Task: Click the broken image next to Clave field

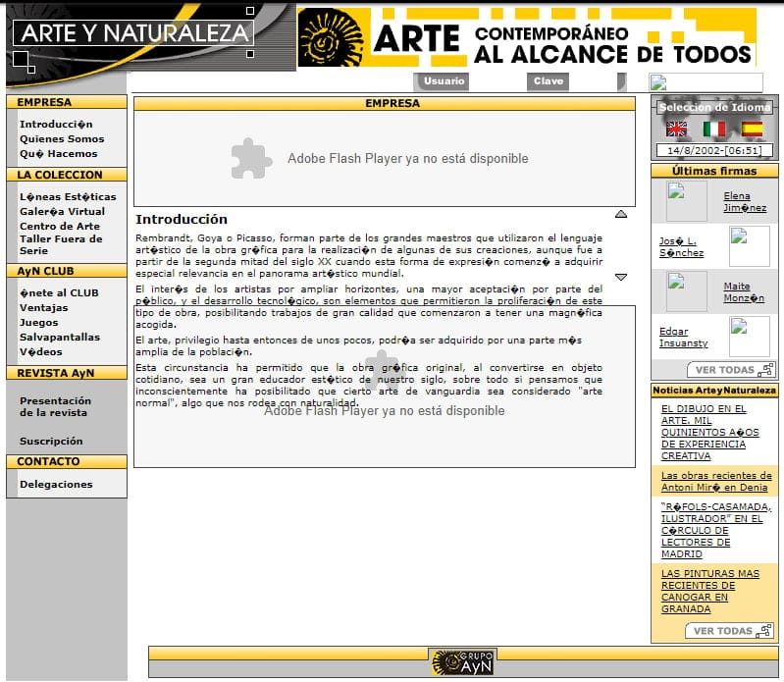Action: [706, 82]
